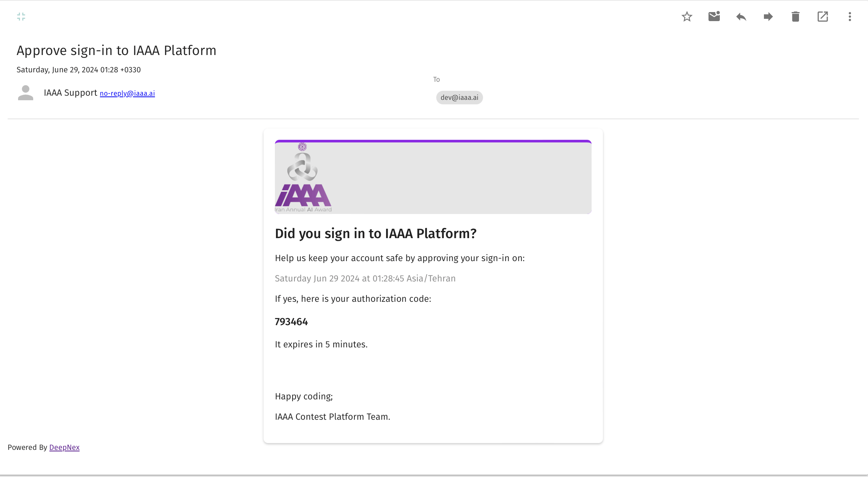The width and height of the screenshot is (868, 477).
Task: Click the 'Did you sign in' heading
Action: coord(376,234)
